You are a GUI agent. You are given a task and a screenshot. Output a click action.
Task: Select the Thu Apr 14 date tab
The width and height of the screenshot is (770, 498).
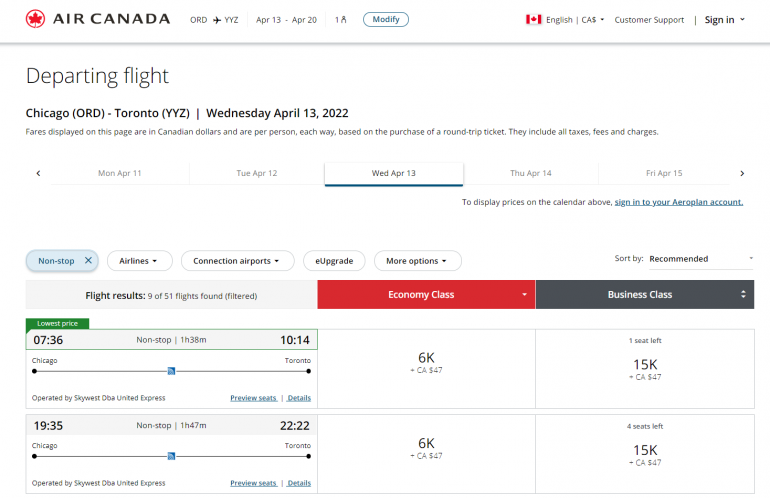click(531, 173)
